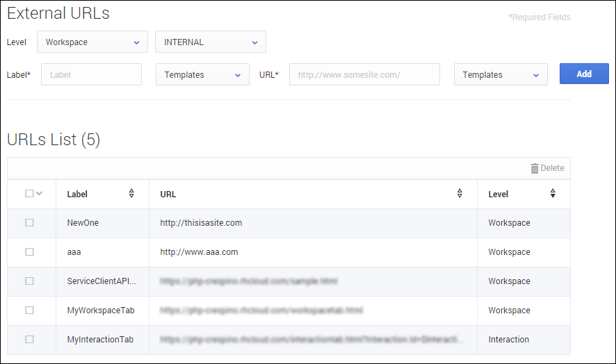The height and width of the screenshot is (364, 616).
Task: Toggle the select-all checkbox in header
Action: [29, 194]
